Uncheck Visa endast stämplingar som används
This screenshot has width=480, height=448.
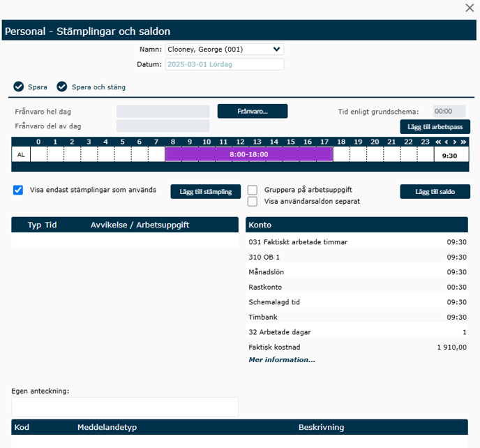18,190
